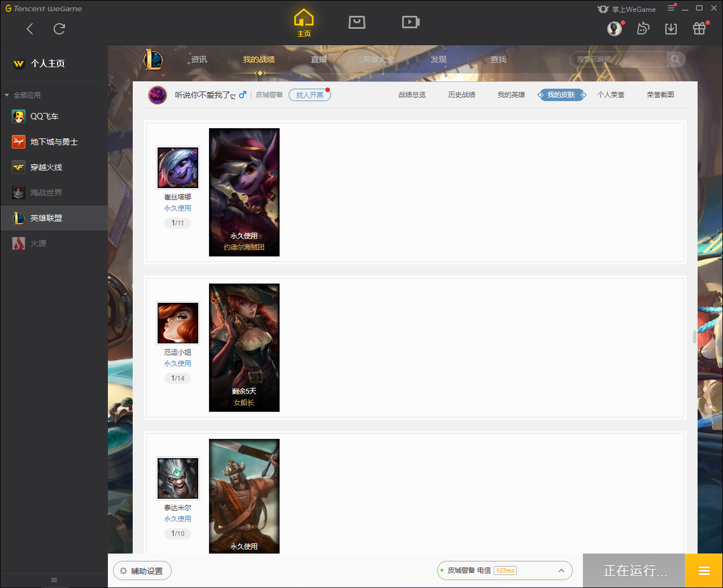Screen dimensions: 723x588
Task: Click the male gender symbol icon
Action: pos(242,95)
